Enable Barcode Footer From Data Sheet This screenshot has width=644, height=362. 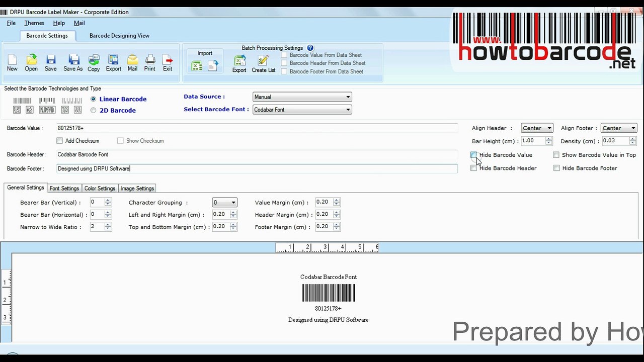(284, 71)
